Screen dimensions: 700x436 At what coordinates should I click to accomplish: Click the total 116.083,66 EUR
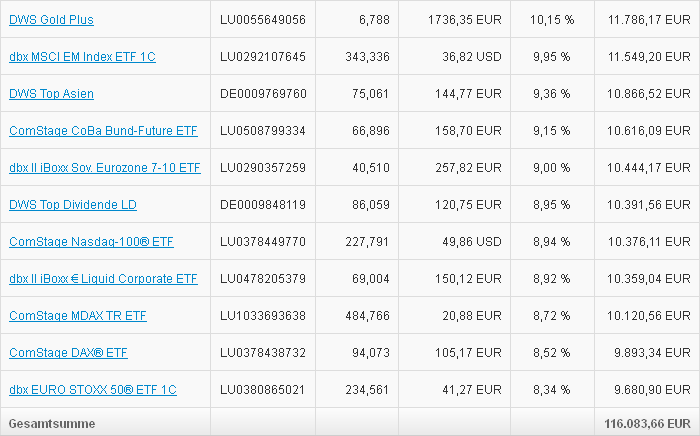click(647, 424)
